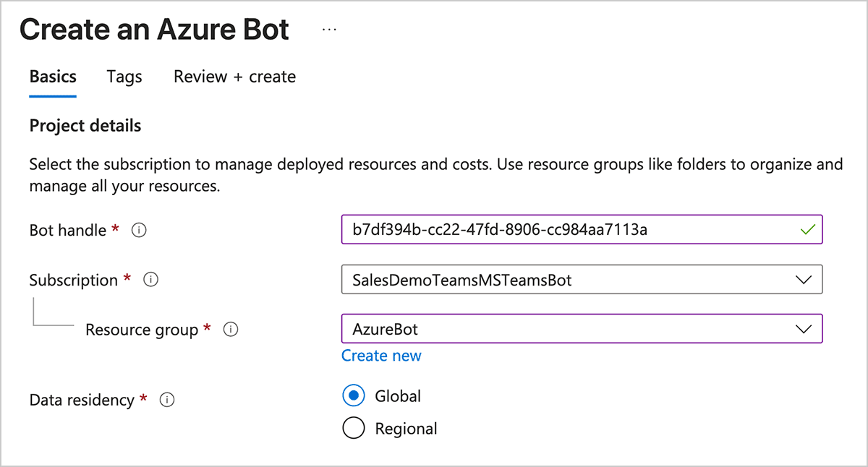Click the Resource group info icon
The image size is (868, 467).
click(231, 330)
